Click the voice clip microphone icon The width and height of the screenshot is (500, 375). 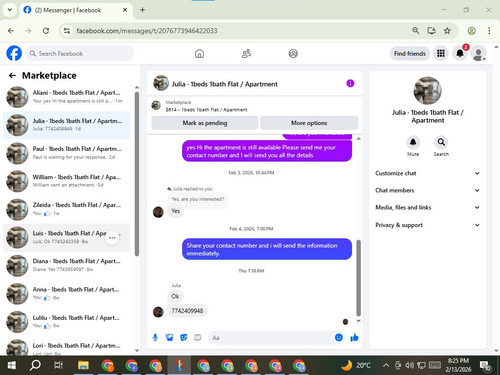coord(155,338)
